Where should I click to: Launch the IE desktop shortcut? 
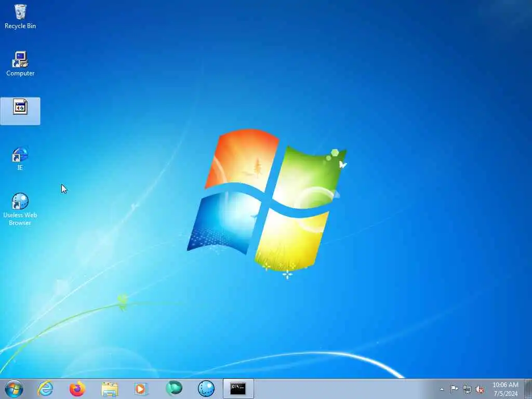20,158
